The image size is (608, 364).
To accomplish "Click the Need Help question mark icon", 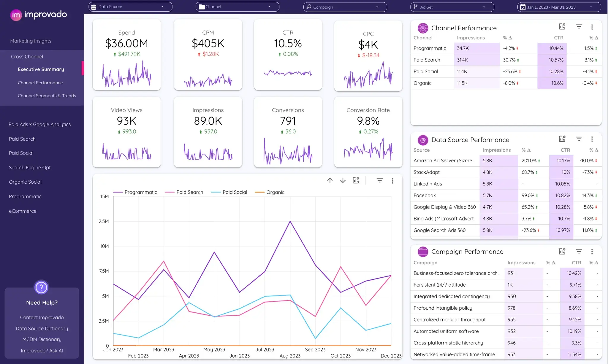I will click(x=41, y=287).
